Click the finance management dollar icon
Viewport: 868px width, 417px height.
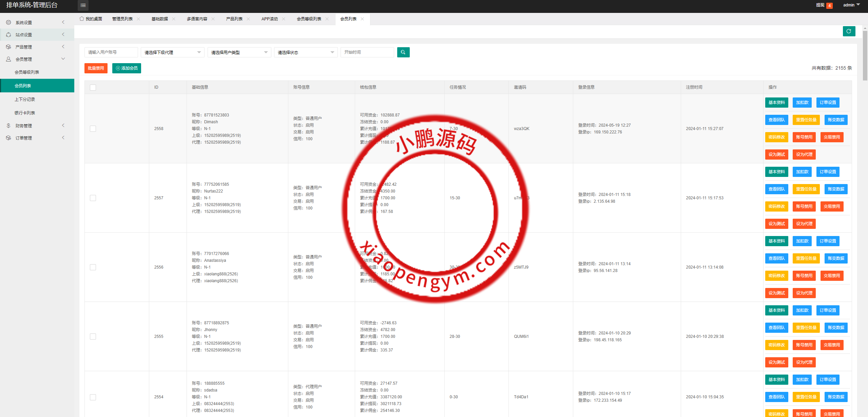[x=8, y=126]
